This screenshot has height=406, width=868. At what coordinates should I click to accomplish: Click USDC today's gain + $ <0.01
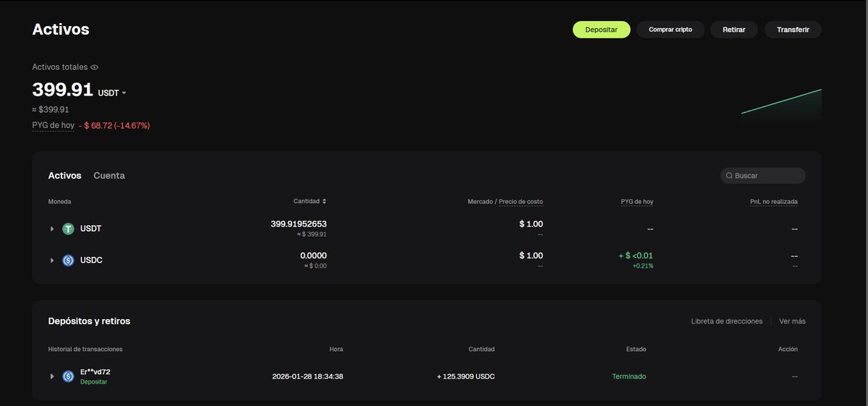pyautogui.click(x=635, y=255)
